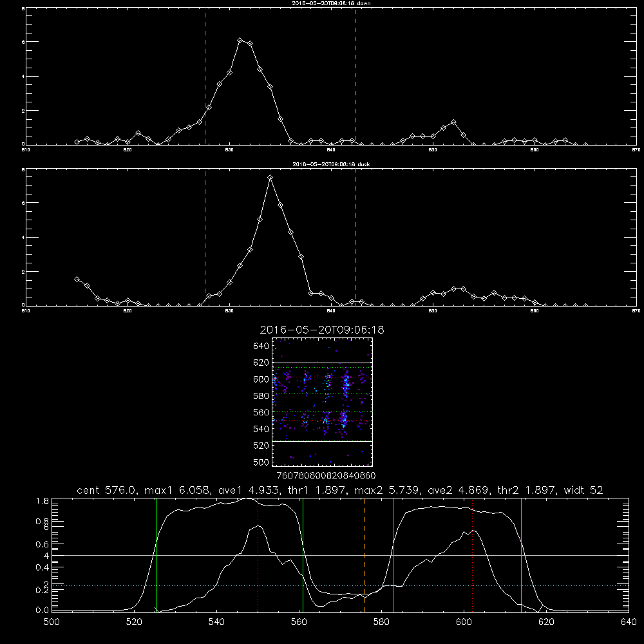Click the 'max2 5.739' value text

coord(387,490)
